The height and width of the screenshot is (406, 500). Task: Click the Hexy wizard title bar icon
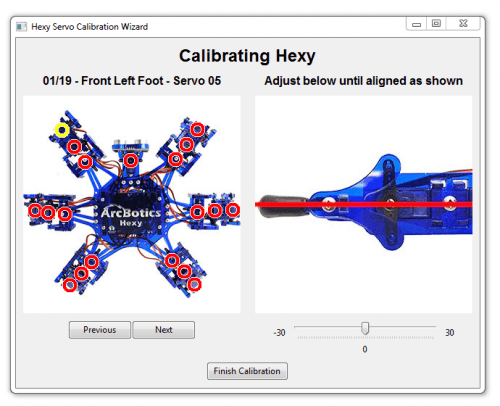point(21,27)
